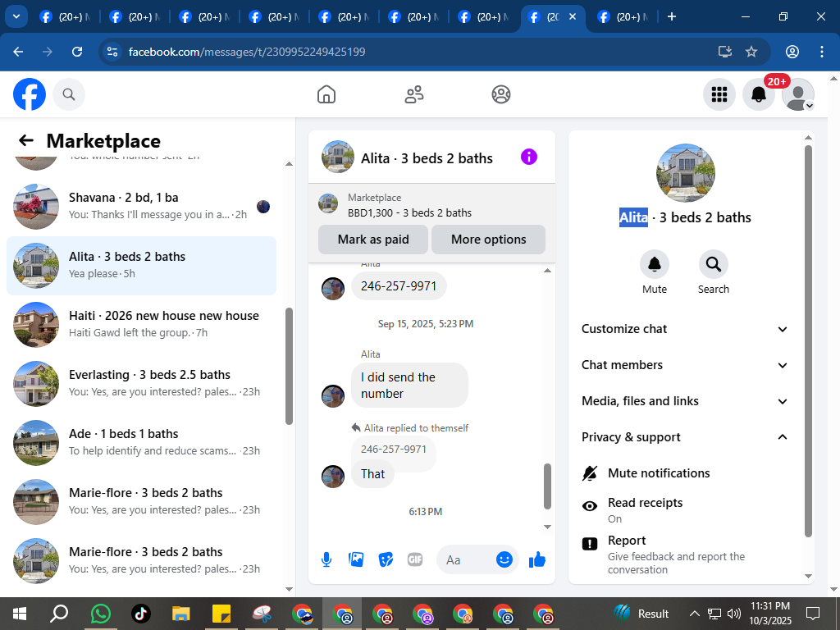The image size is (840, 630).
Task: Click chat messages scrollbar thumb
Action: coord(547,486)
